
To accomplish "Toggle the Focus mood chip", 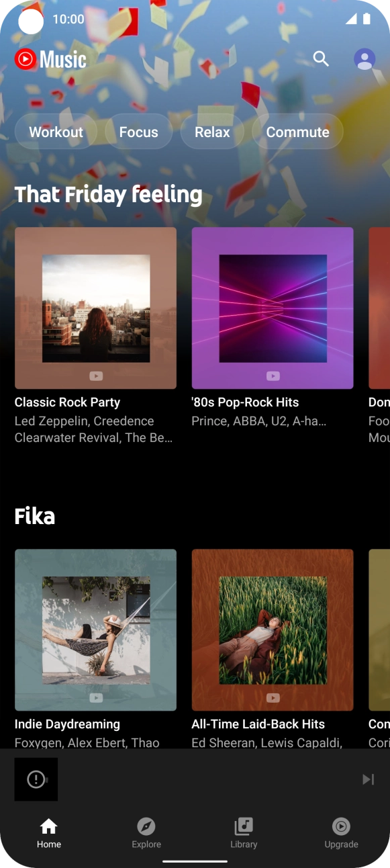I will (x=139, y=132).
